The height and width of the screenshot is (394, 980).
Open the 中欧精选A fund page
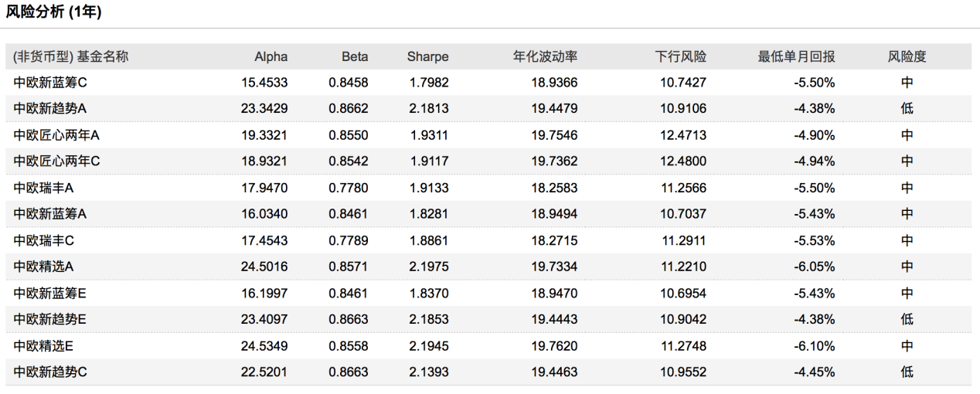(x=43, y=267)
